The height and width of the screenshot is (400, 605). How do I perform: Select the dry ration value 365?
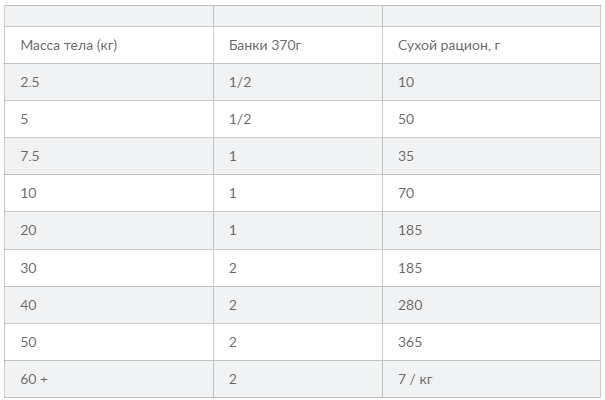492,342
